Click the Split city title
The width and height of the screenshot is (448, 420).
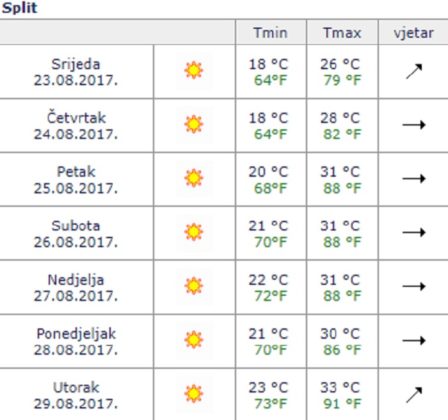(x=19, y=8)
